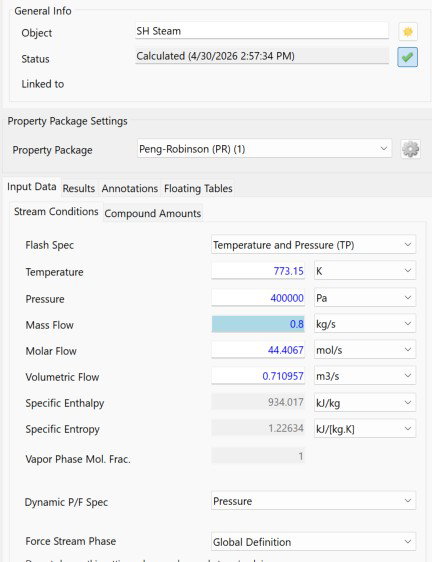Image resolution: width=432 pixels, height=562 pixels.
Task: Open the Flash Spec dropdown
Action: [x=313, y=245]
